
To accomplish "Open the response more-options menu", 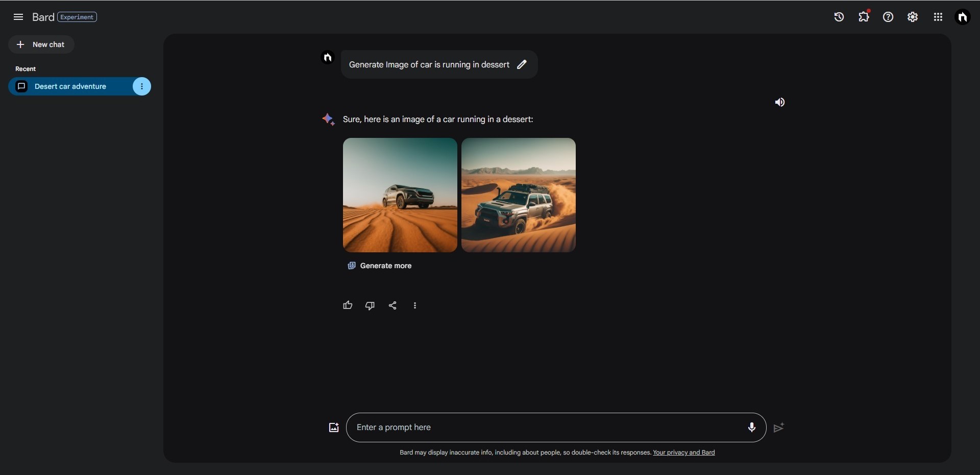I will click(415, 305).
